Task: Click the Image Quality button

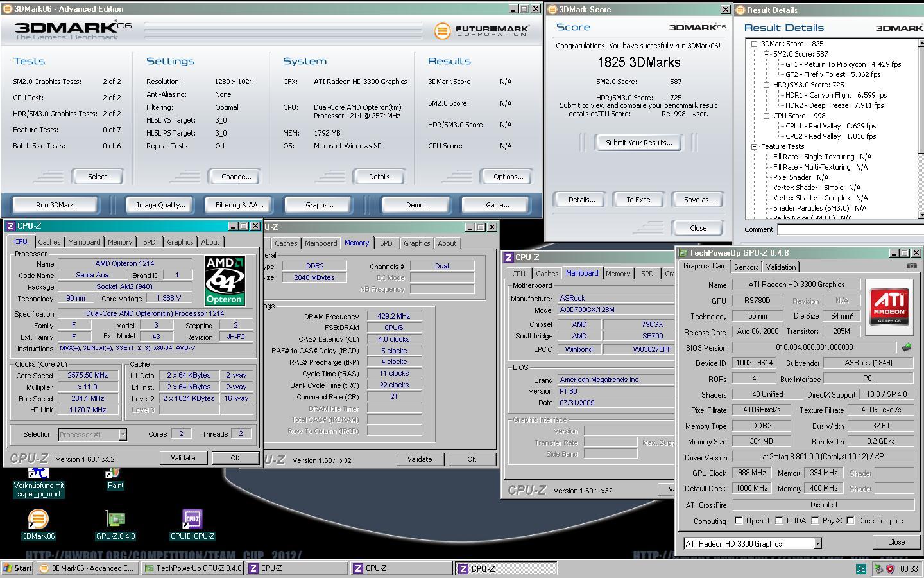Action: [x=160, y=205]
